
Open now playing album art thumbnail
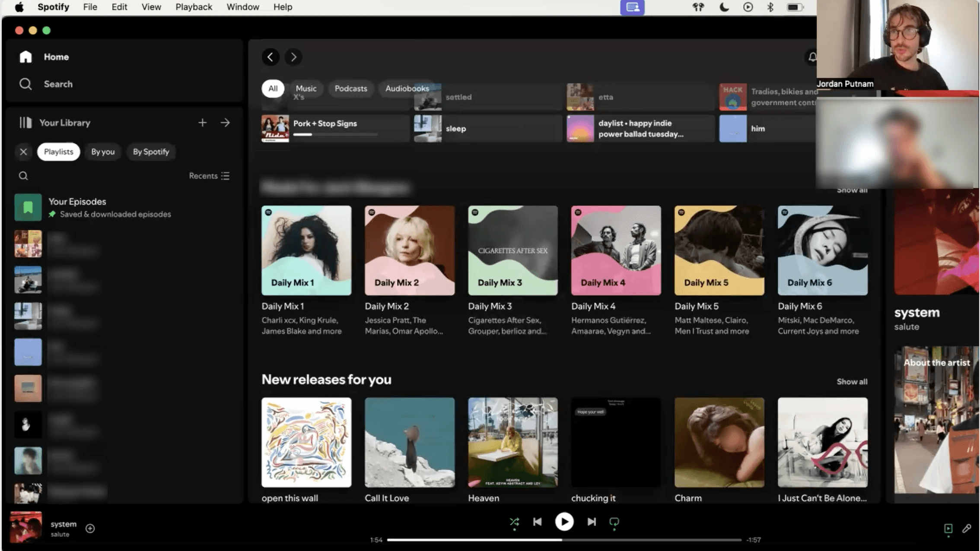(26, 527)
